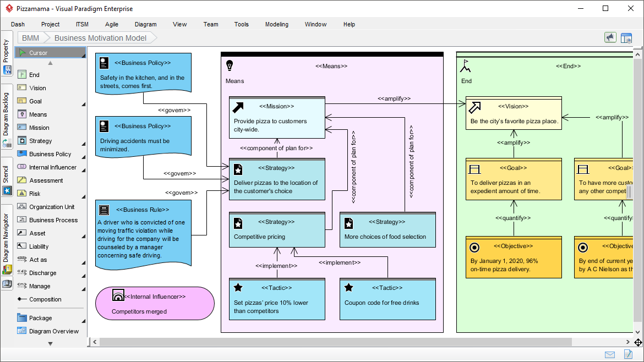Viewport: 644px width, 362px height.
Task: Open the ITSM menu
Action: (82, 24)
